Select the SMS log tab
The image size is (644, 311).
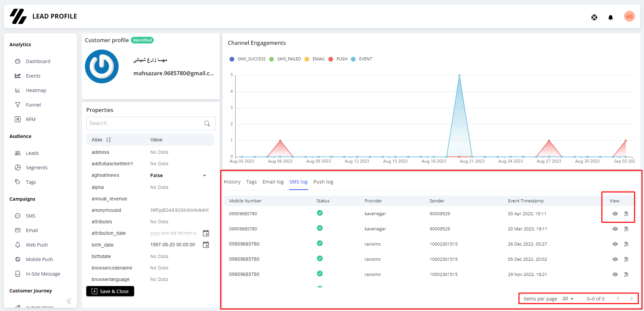(299, 182)
